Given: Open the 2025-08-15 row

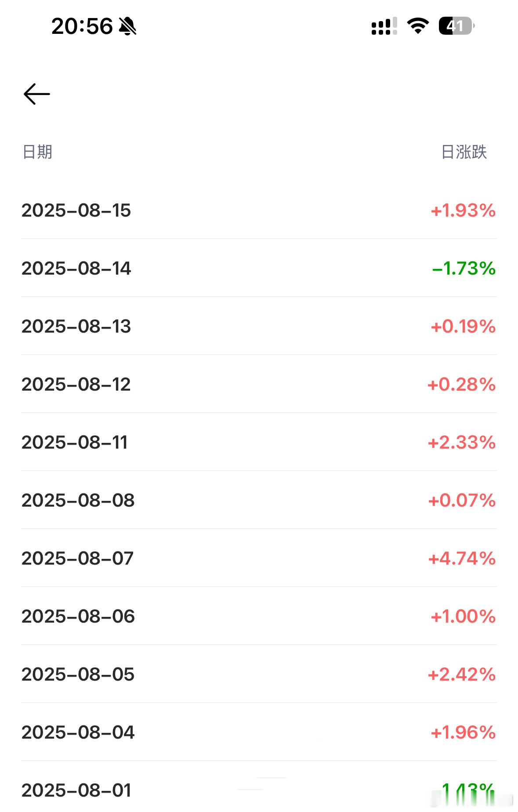Looking at the screenshot, I should click(x=259, y=210).
